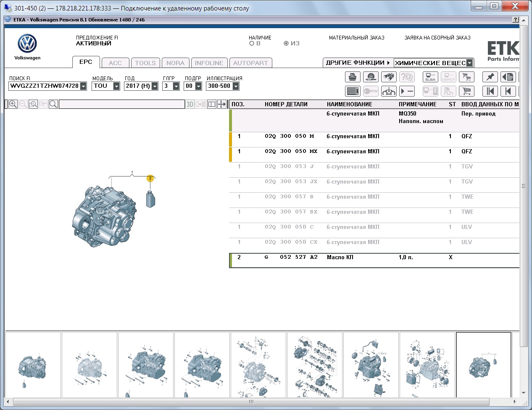Expand the 'Другие функции' menu
This screenshot has height=410, width=532.
(x=358, y=63)
